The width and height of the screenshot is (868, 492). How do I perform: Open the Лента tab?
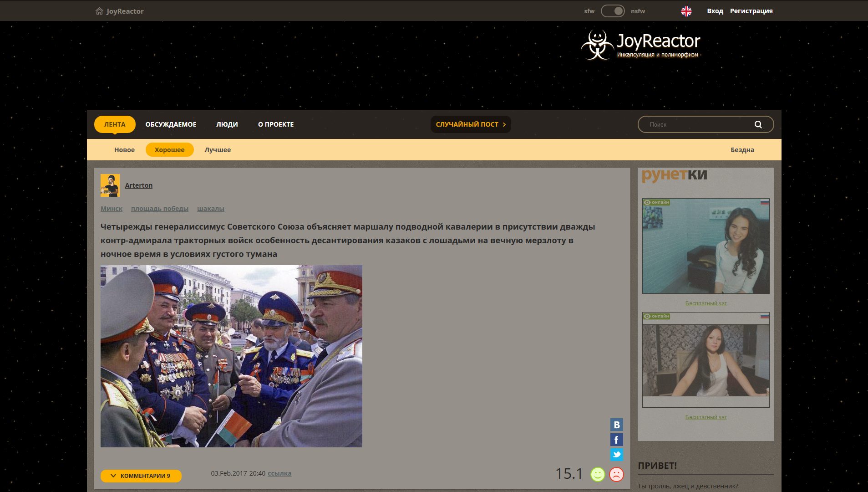(x=115, y=124)
